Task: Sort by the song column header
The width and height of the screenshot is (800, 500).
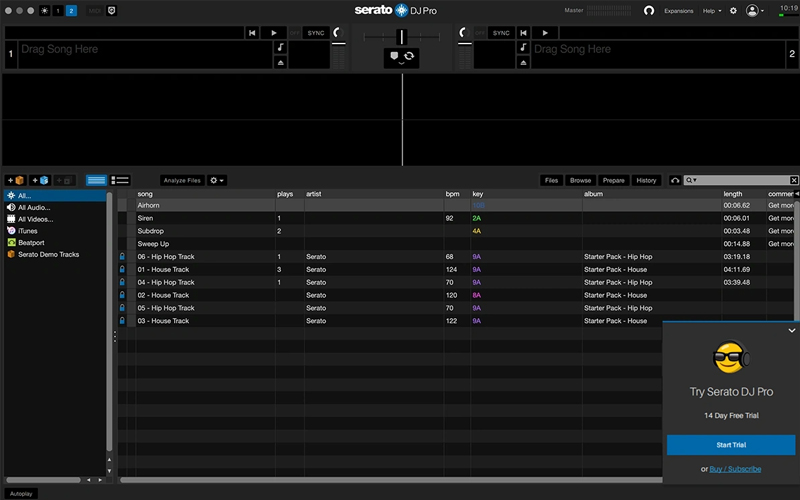Action: pos(206,194)
